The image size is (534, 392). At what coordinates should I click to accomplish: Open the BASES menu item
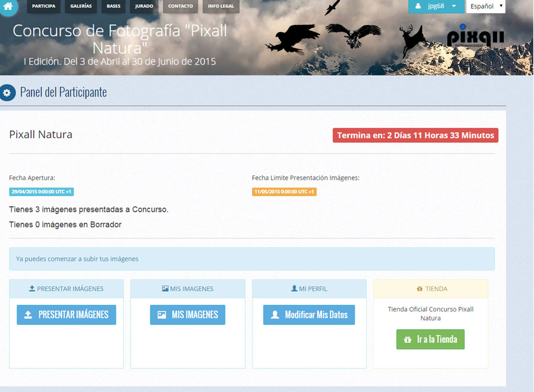tap(113, 6)
